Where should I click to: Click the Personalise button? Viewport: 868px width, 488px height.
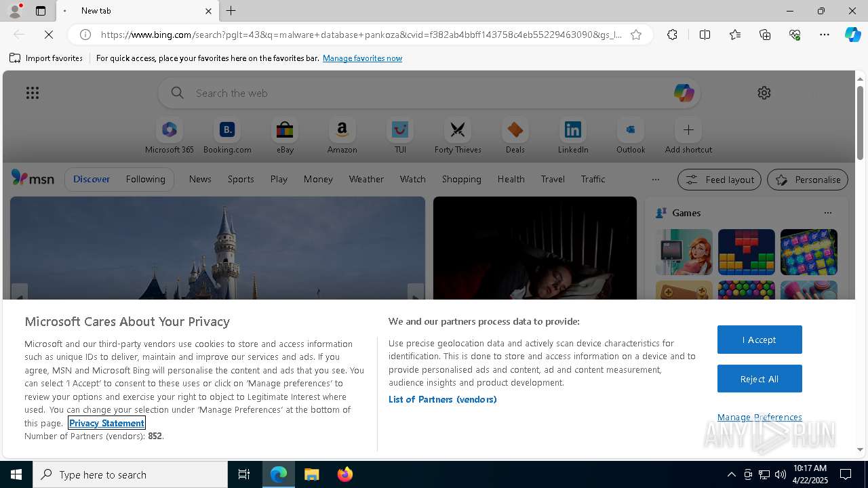tap(808, 180)
